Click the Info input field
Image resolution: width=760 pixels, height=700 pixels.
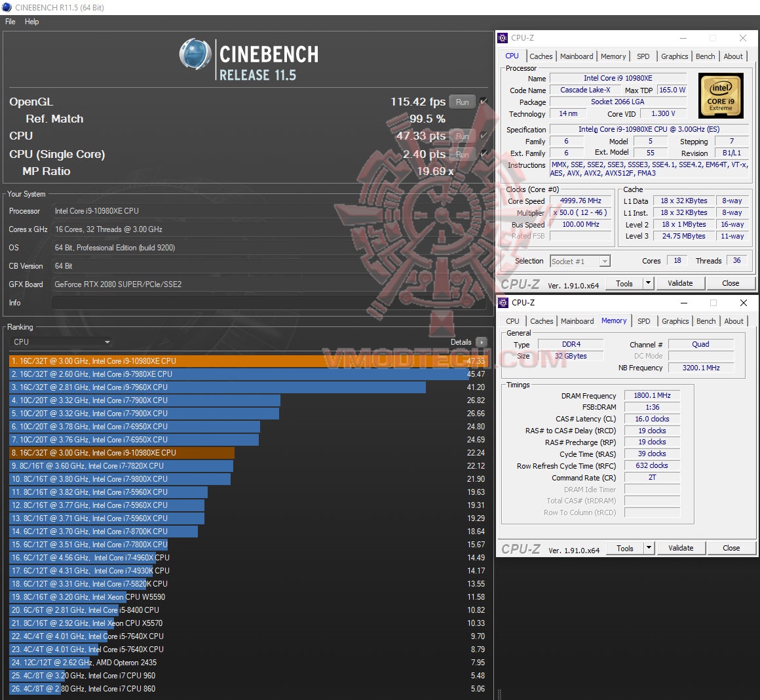click(x=269, y=303)
